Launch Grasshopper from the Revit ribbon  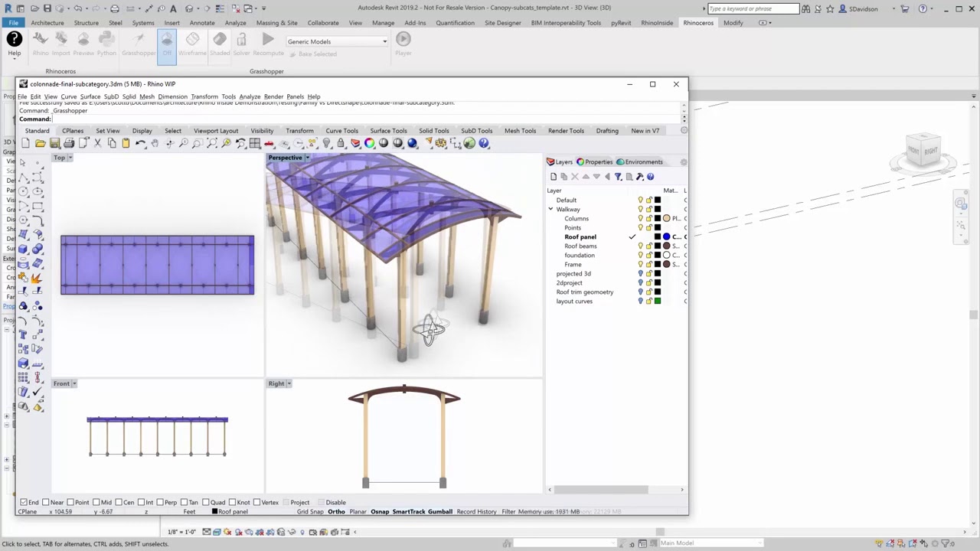click(x=139, y=43)
